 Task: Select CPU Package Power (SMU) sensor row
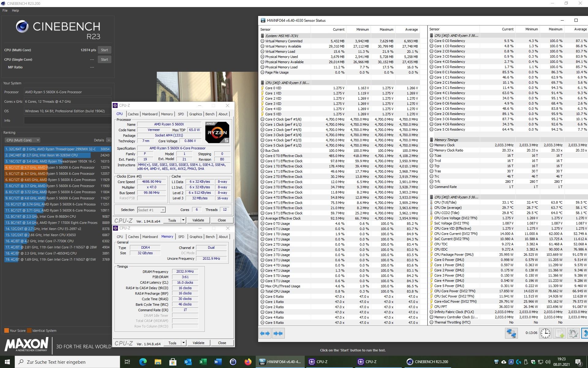[508, 255]
